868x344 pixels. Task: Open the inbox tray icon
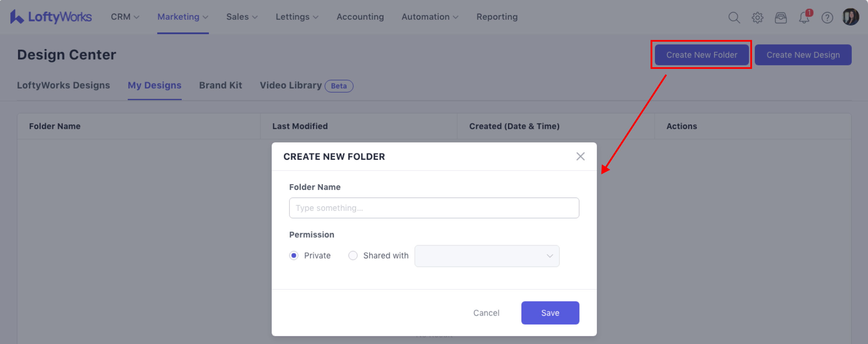(x=780, y=17)
